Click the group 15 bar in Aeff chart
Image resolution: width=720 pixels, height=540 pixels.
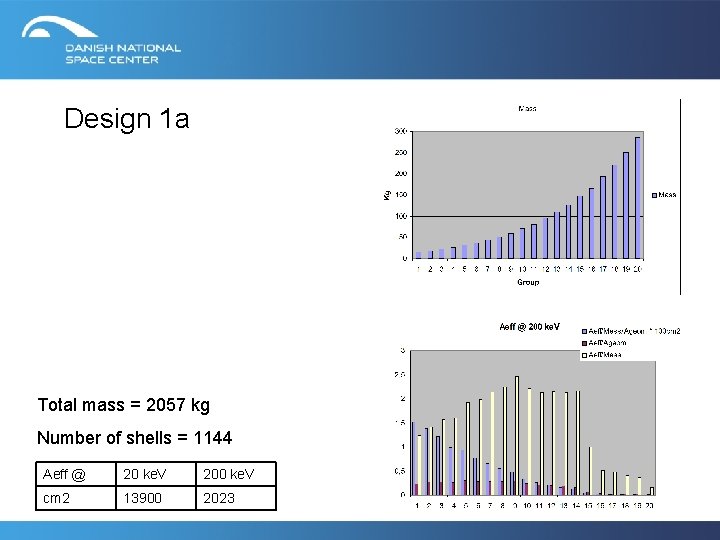[x=590, y=471]
